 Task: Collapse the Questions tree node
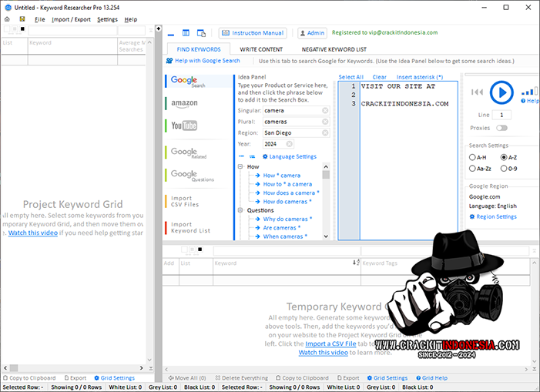pyautogui.click(x=240, y=210)
